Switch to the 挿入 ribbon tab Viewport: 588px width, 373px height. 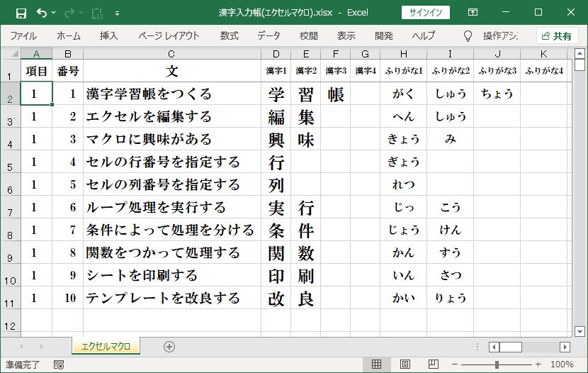click(109, 35)
